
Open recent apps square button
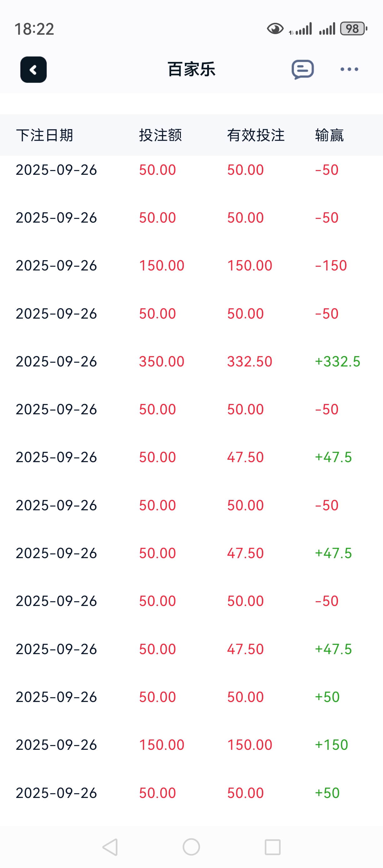pyautogui.click(x=273, y=847)
